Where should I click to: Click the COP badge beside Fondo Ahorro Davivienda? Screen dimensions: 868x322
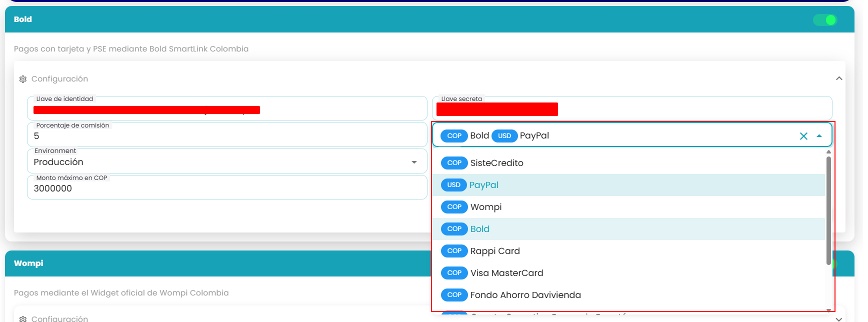454,295
